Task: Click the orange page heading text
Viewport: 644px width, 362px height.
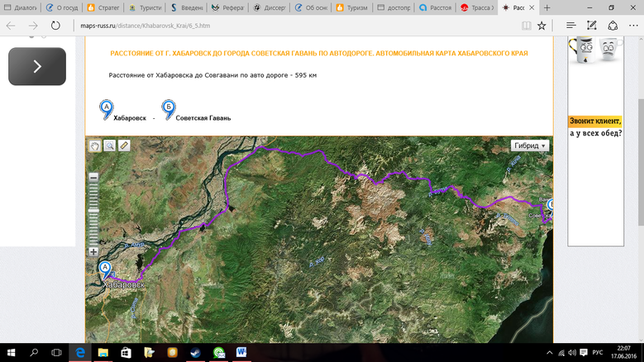Action: (x=319, y=54)
